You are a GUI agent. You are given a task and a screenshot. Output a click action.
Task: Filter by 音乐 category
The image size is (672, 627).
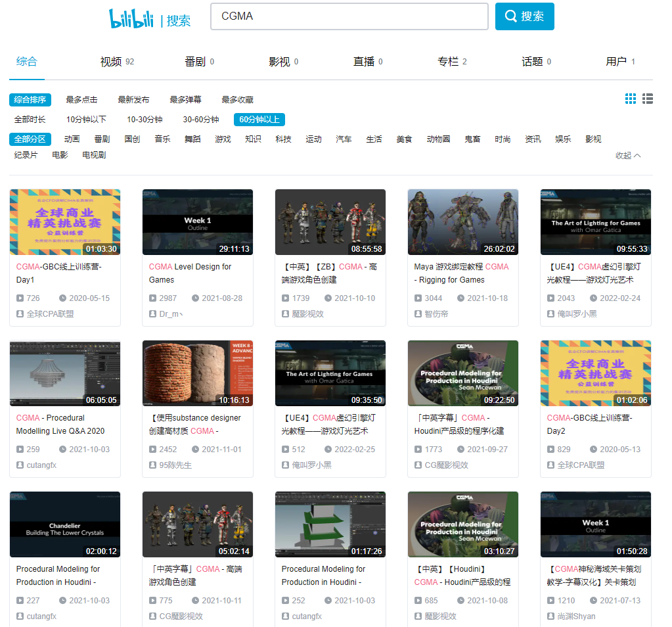162,139
